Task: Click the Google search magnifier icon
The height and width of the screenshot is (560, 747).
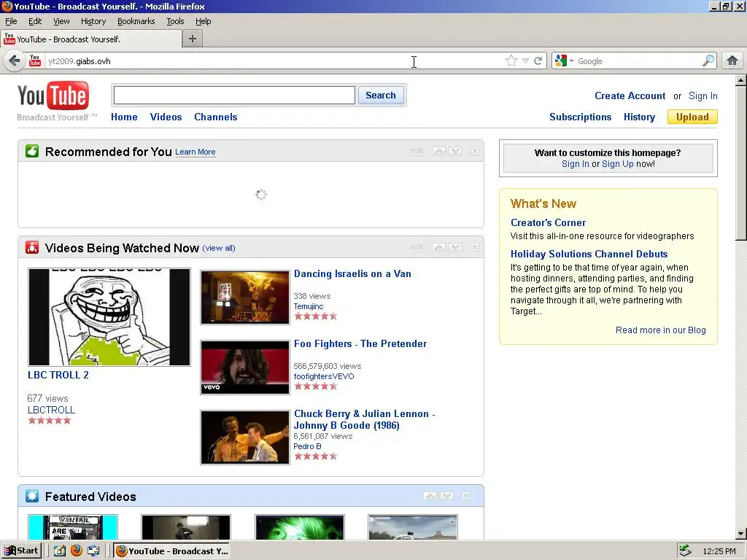Action: [708, 61]
